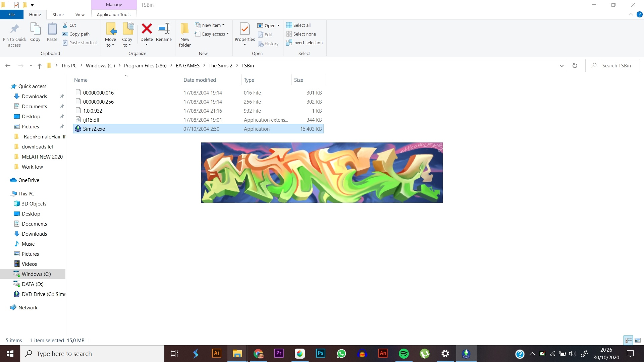The width and height of the screenshot is (644, 362).
Task: Open 3D Objects under This PC
Action: tap(34, 203)
